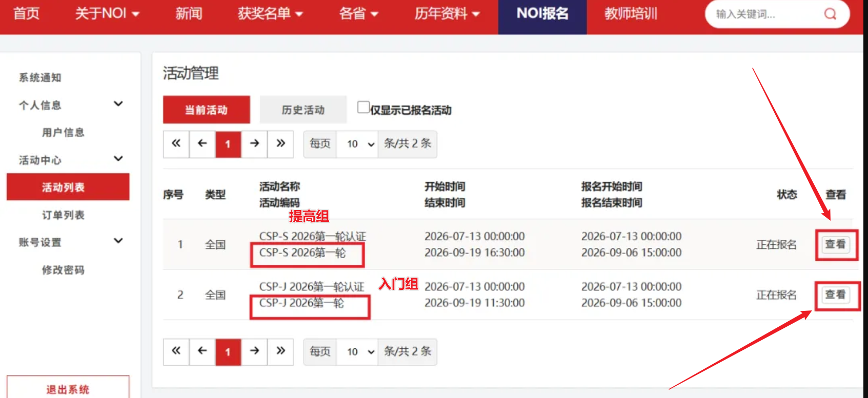Click 正在报名 status in the CSP-S row
The width and height of the screenshot is (868, 398).
pos(777,245)
